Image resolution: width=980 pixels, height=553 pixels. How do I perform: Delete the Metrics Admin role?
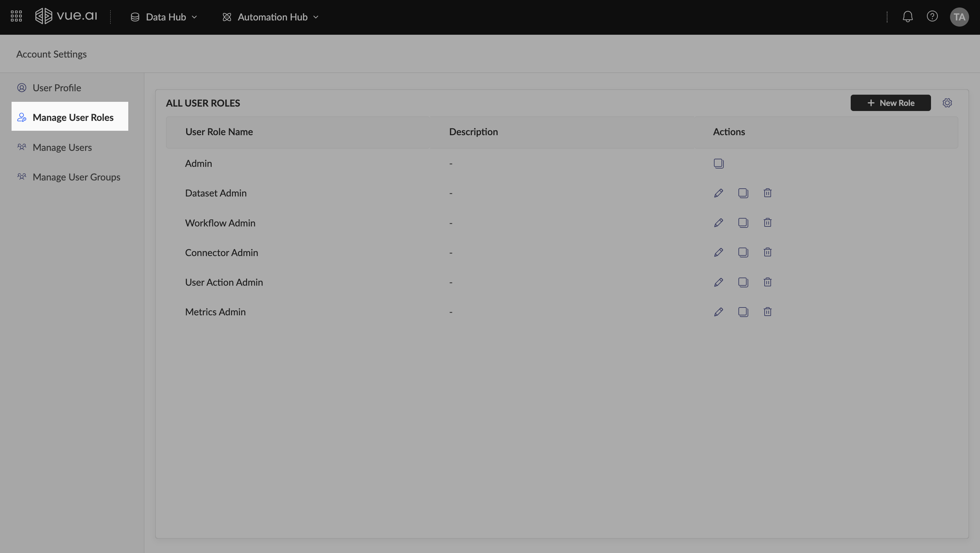(767, 312)
